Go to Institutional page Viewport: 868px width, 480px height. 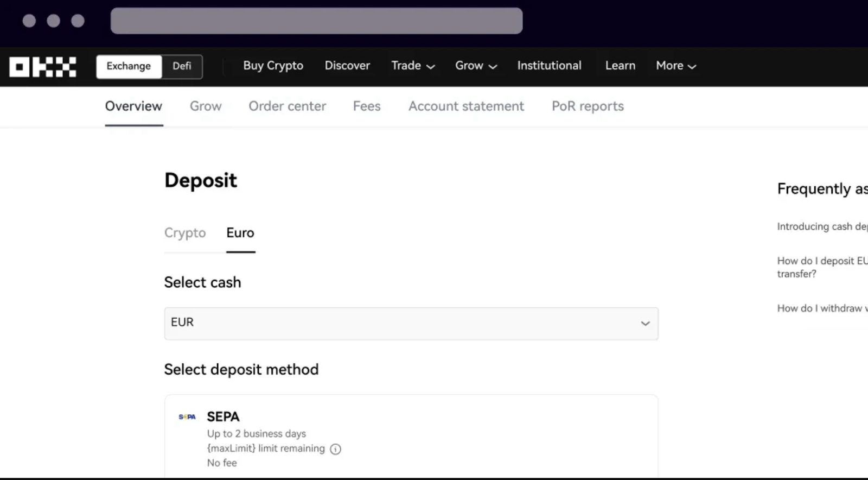coord(549,66)
